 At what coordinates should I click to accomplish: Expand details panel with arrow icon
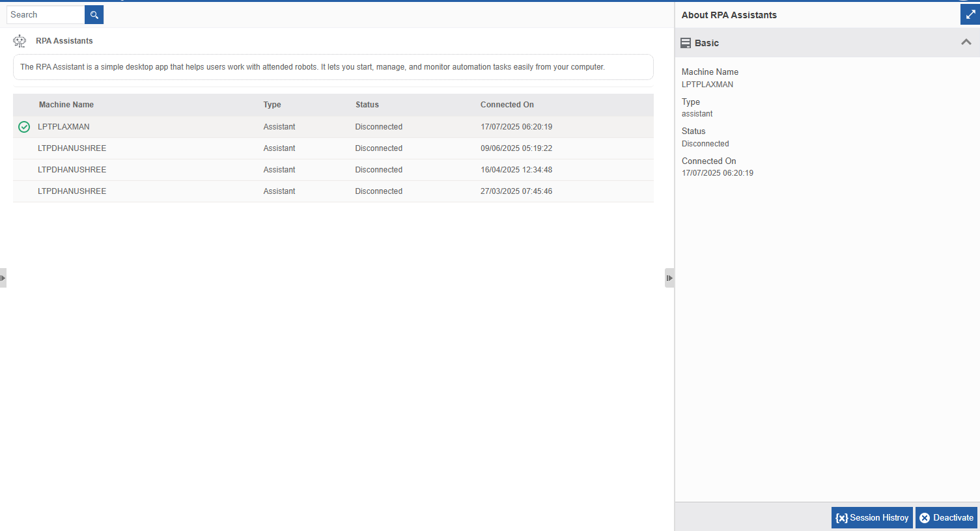click(970, 14)
